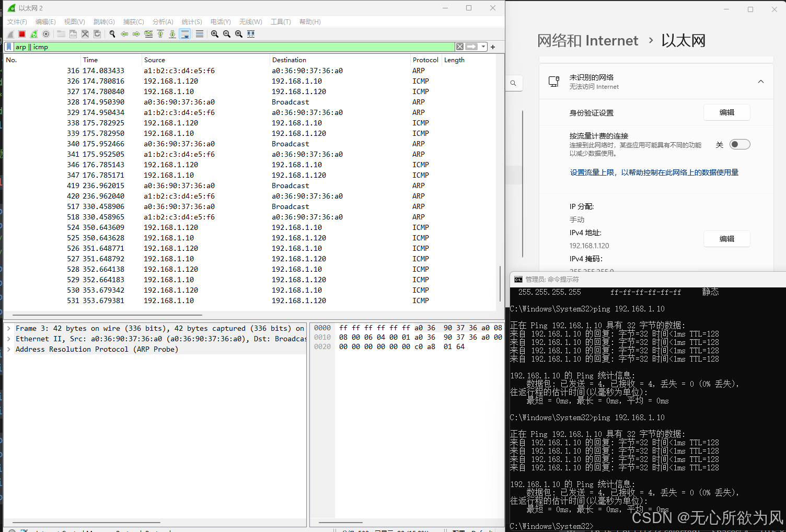Open the 文件(F) menu
This screenshot has width=786, height=532.
tap(17, 22)
